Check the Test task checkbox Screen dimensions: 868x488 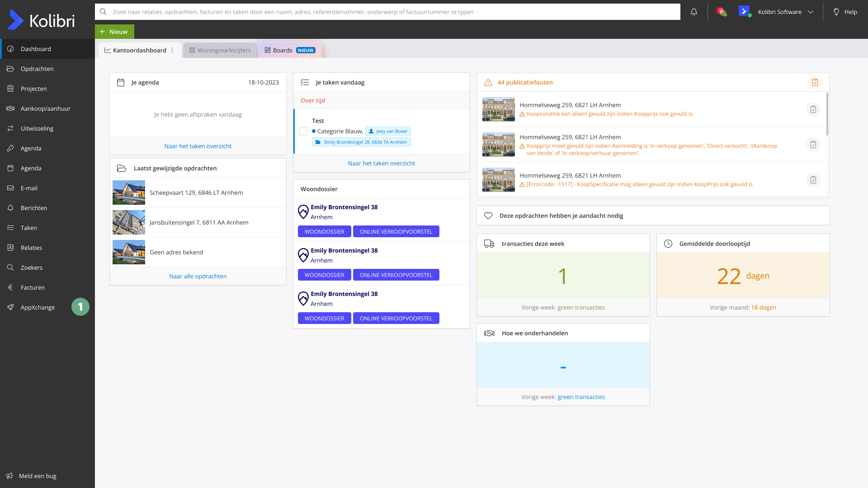(x=303, y=131)
